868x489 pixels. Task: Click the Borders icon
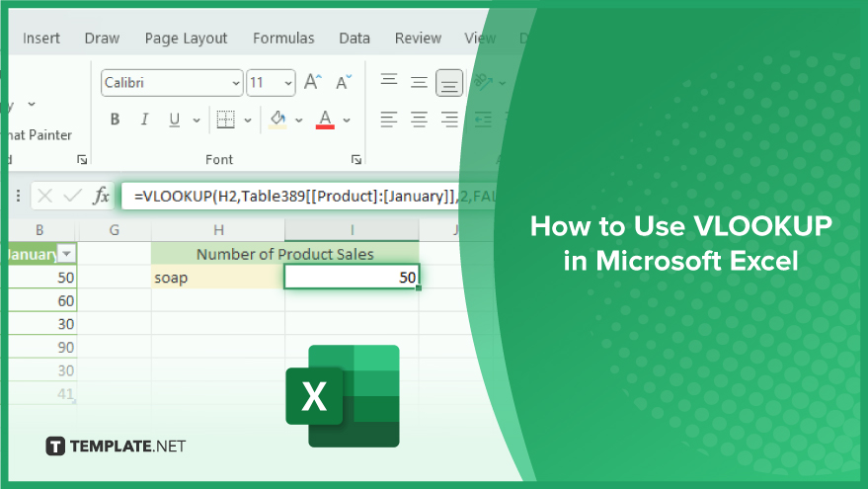(x=225, y=120)
